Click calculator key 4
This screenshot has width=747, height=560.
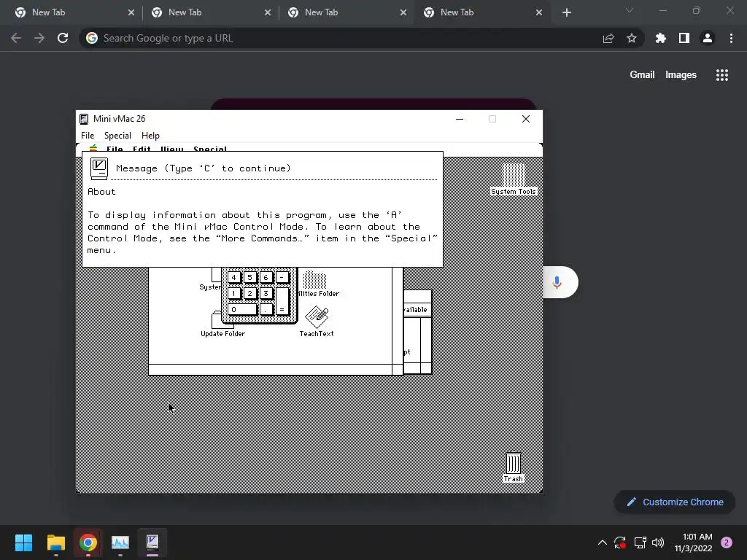pos(234,277)
